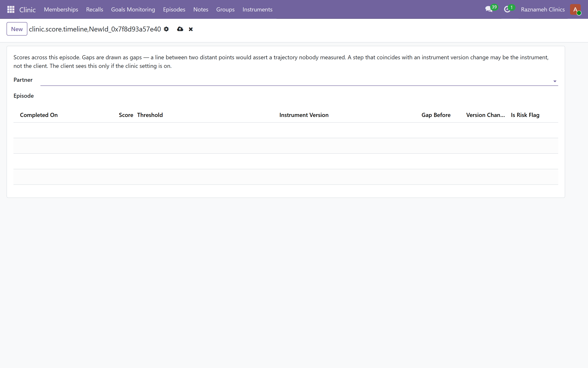Expand the Partner dropdown arrow
Image resolution: width=588 pixels, height=368 pixels.
point(555,81)
